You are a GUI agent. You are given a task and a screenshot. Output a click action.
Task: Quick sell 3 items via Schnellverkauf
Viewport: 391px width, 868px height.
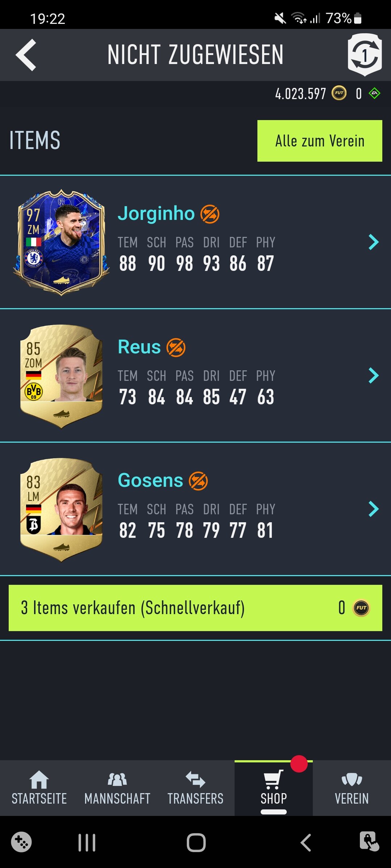click(195, 608)
